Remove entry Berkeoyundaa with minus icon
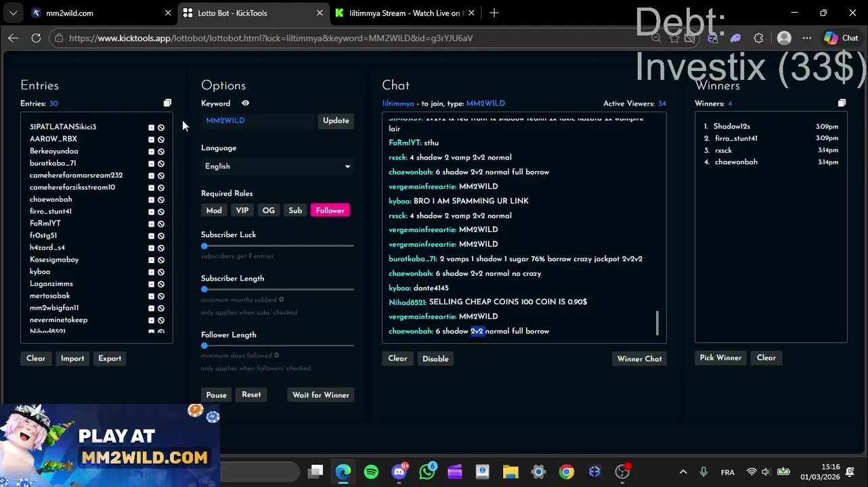The width and height of the screenshot is (868, 487). (151, 152)
